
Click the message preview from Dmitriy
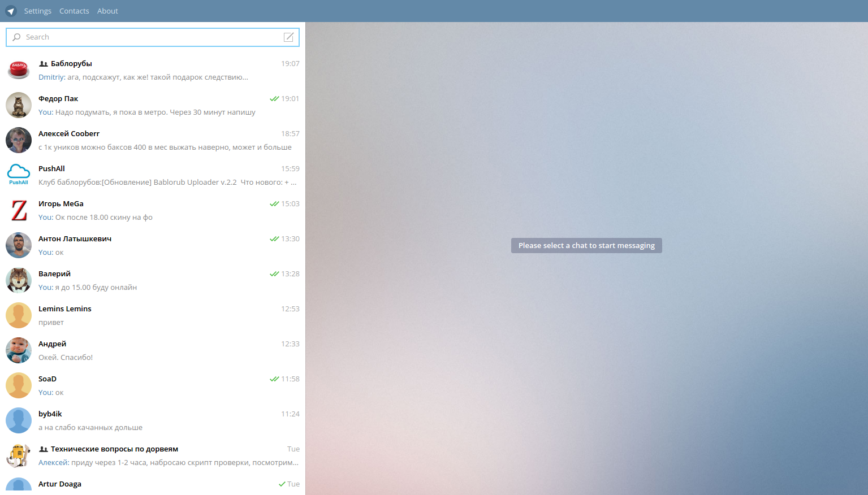pyautogui.click(x=143, y=77)
